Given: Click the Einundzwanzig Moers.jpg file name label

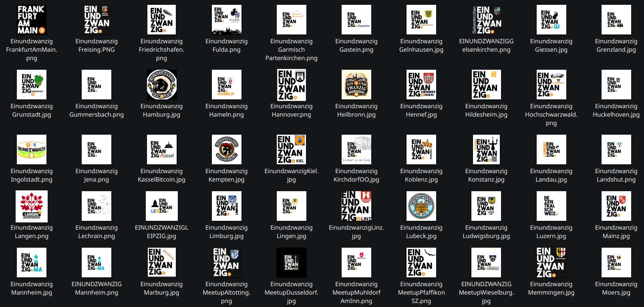Looking at the screenshot, I should [x=616, y=288].
